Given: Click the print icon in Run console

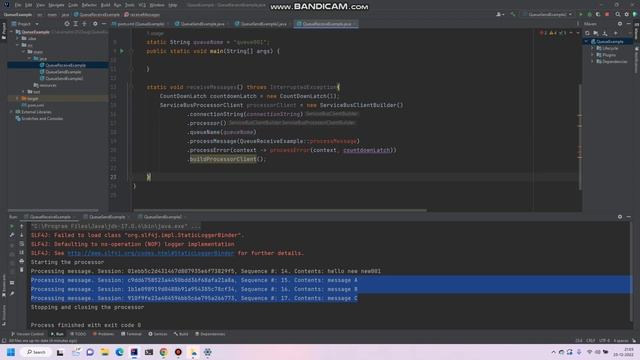Looking at the screenshot, I should 22,261.
